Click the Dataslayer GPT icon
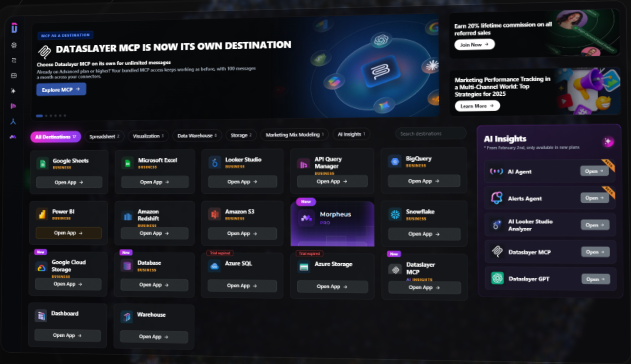This screenshot has height=364, width=631. 497,278
